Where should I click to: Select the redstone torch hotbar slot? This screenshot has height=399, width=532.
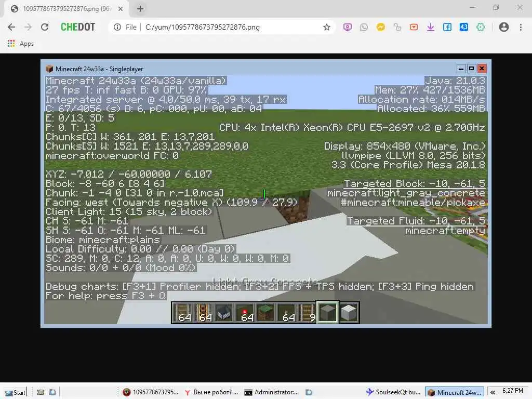pyautogui.click(x=245, y=312)
